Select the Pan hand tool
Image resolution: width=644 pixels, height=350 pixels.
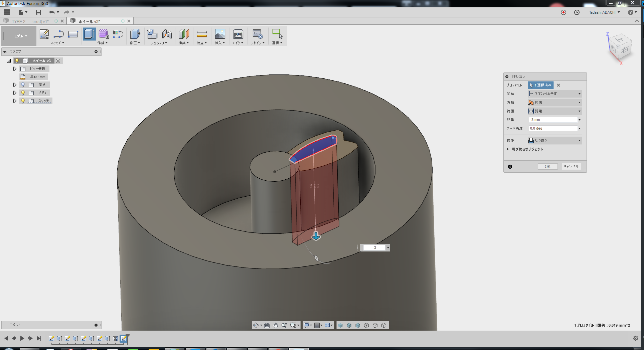pos(276,325)
